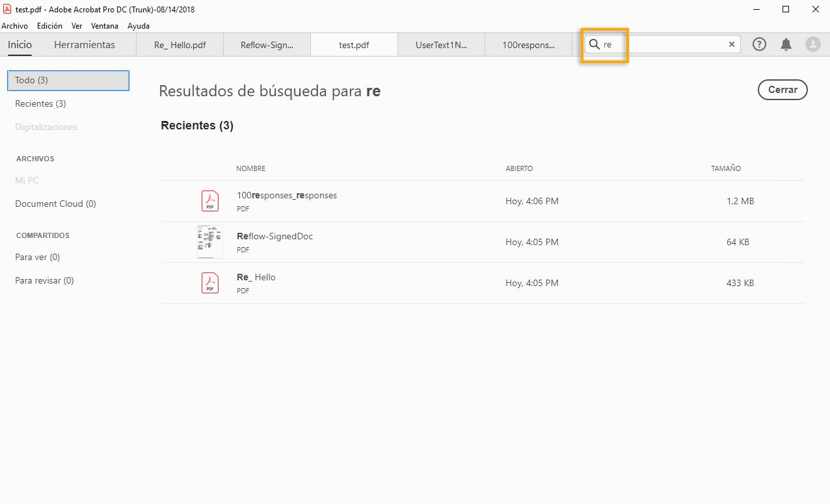This screenshot has height=504, width=830.
Task: Switch to the test.pdf tab
Action: pyautogui.click(x=353, y=44)
